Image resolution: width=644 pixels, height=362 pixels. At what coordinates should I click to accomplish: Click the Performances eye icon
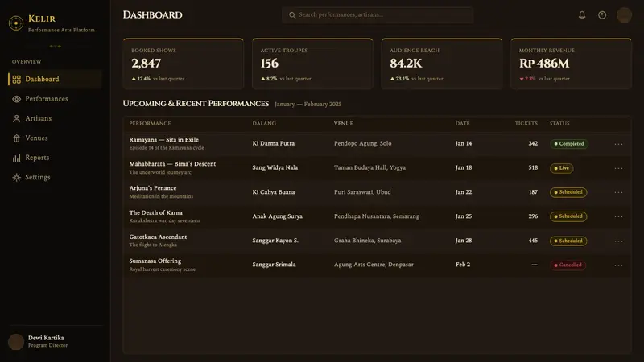(16, 99)
